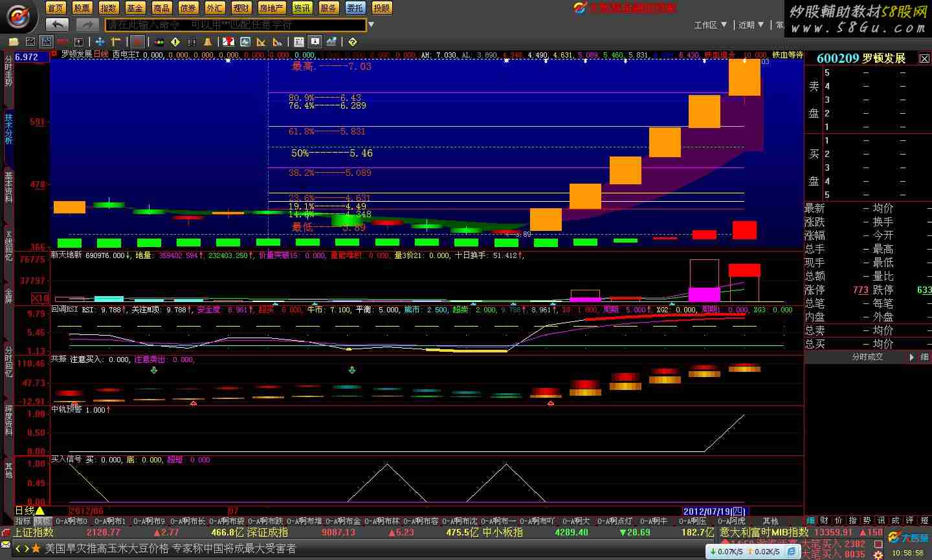Click the traffic light indicator icon

tap(159, 42)
